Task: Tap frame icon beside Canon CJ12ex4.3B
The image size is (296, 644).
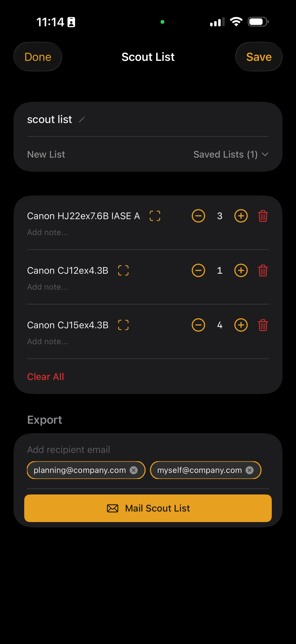Action: click(x=123, y=271)
